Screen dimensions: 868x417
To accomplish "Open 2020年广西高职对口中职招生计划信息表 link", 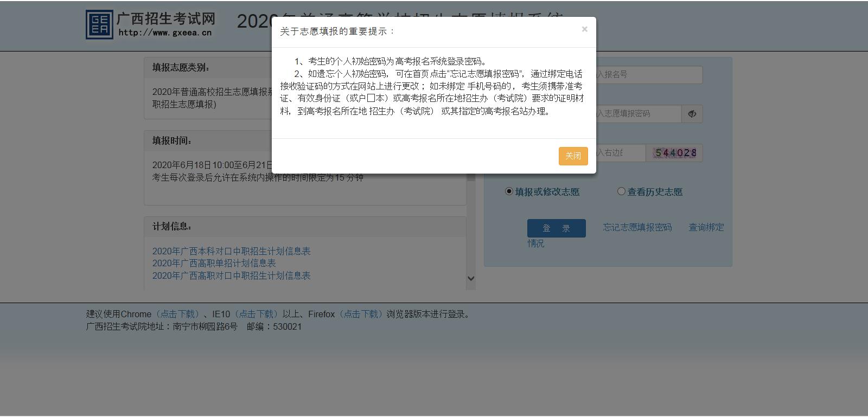I will click(231, 275).
